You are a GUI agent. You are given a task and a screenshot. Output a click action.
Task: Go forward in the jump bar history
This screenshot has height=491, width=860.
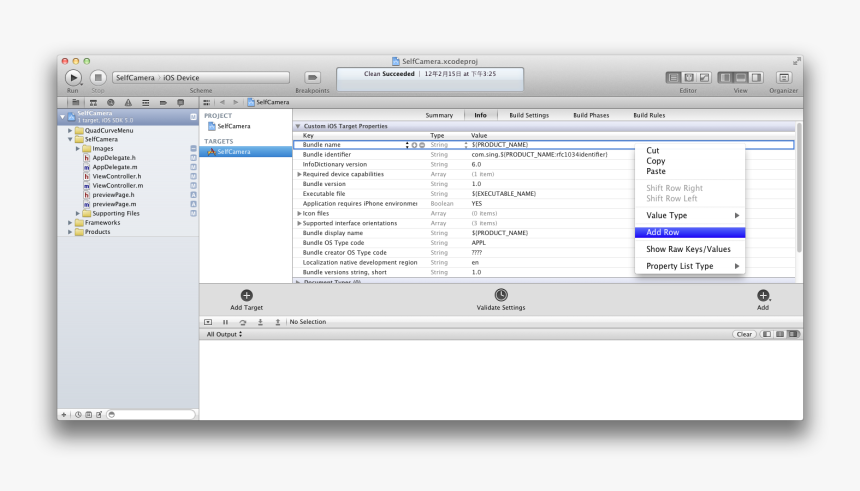pyautogui.click(x=236, y=102)
